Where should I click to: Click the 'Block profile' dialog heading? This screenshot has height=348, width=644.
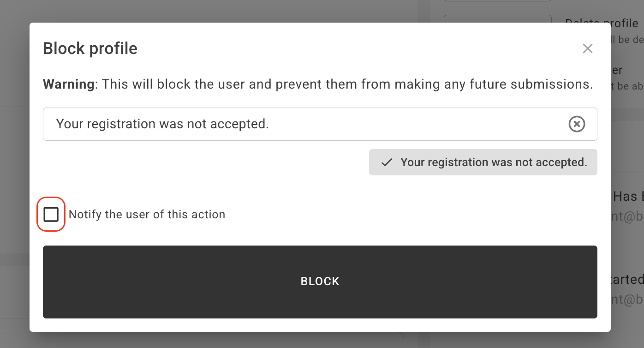tap(90, 48)
